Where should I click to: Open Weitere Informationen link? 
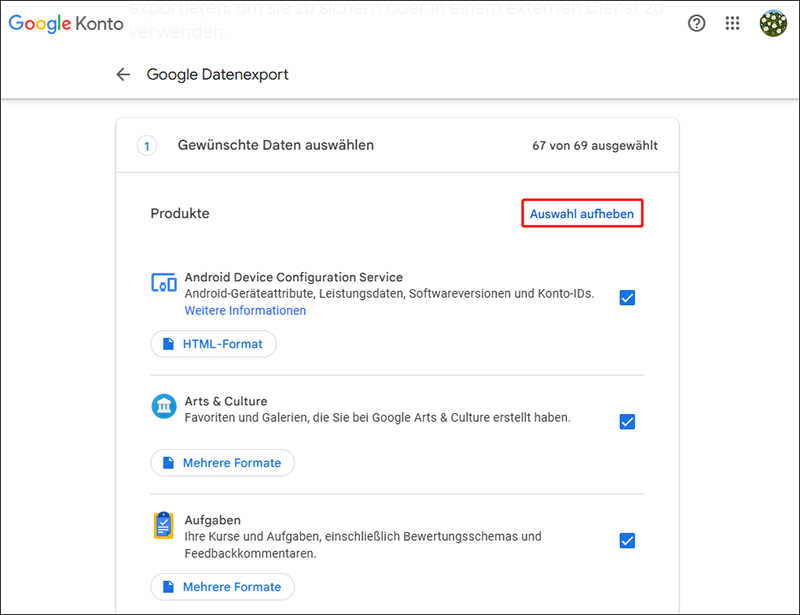245,310
